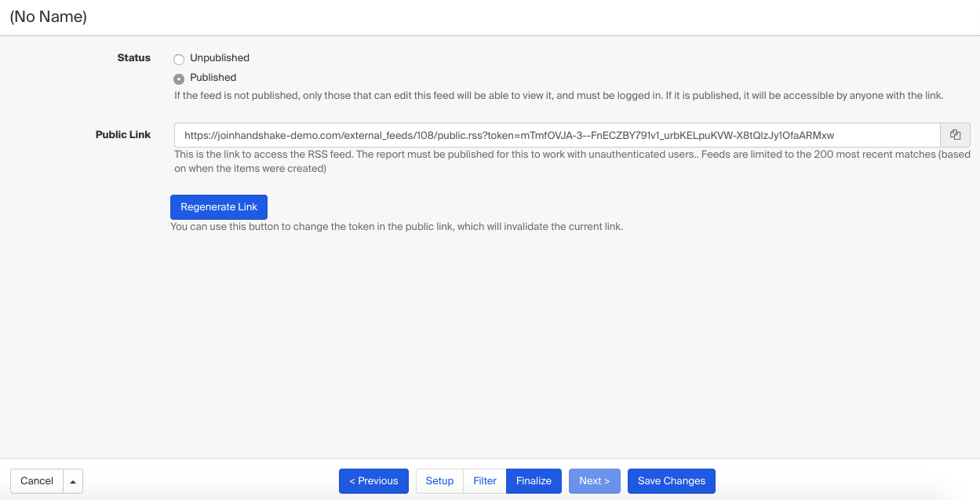Expand the caret menu beside Cancel

click(73, 481)
